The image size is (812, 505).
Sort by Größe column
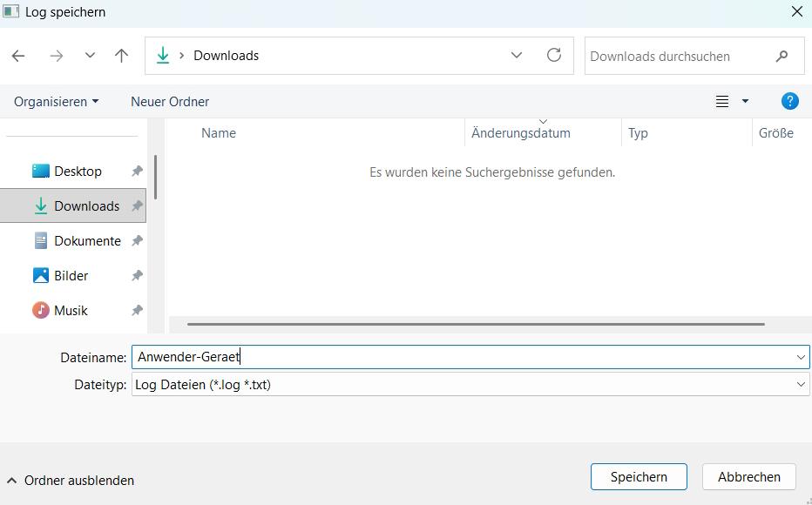[775, 133]
